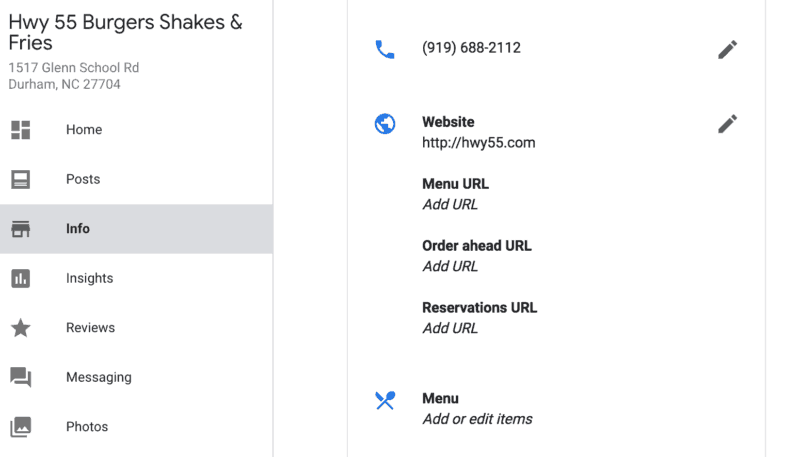Click the Reviews star icon
Viewport: 800px width, 457px height.
21,328
